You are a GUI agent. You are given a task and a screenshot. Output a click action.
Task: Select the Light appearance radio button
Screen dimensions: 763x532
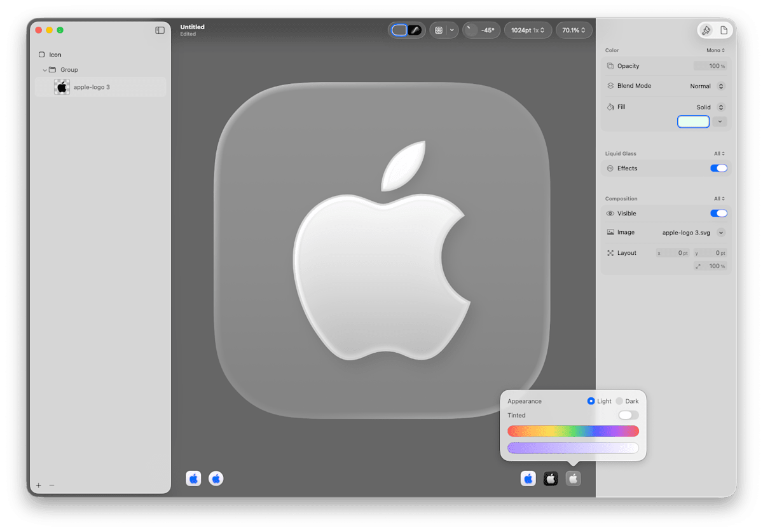click(x=591, y=401)
